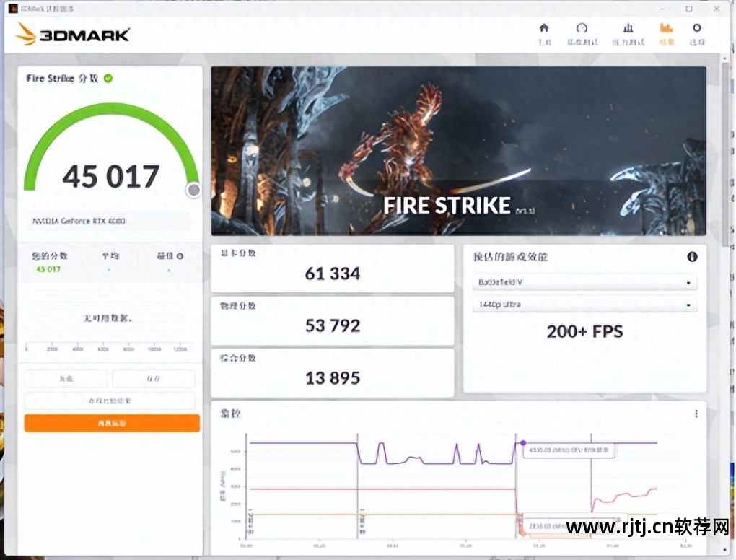The height and width of the screenshot is (560, 736).
Task: Click the 在线比较结果 compare online button
Action: click(x=110, y=401)
